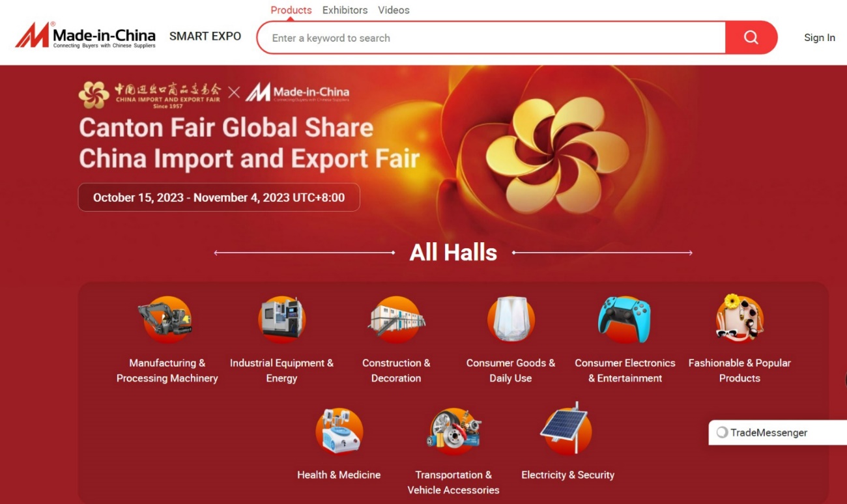Open the Fashionable & Popular Products icon
Viewport: 847px width, 504px height.
pyautogui.click(x=739, y=318)
